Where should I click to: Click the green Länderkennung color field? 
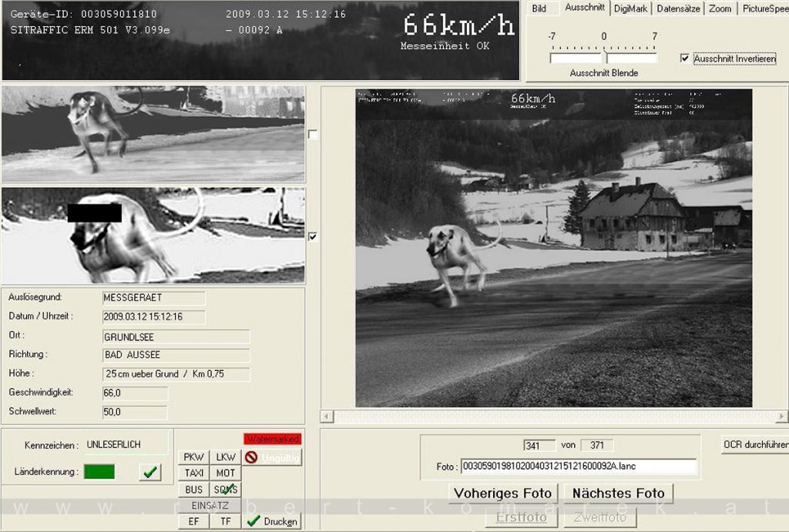click(99, 472)
